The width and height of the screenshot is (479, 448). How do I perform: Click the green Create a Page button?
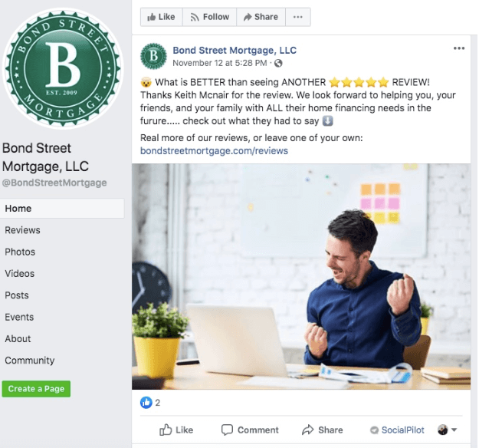click(36, 389)
